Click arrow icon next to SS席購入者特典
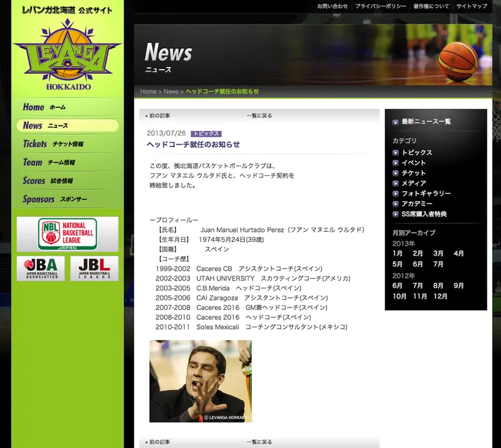501x448 pixels. tap(396, 214)
